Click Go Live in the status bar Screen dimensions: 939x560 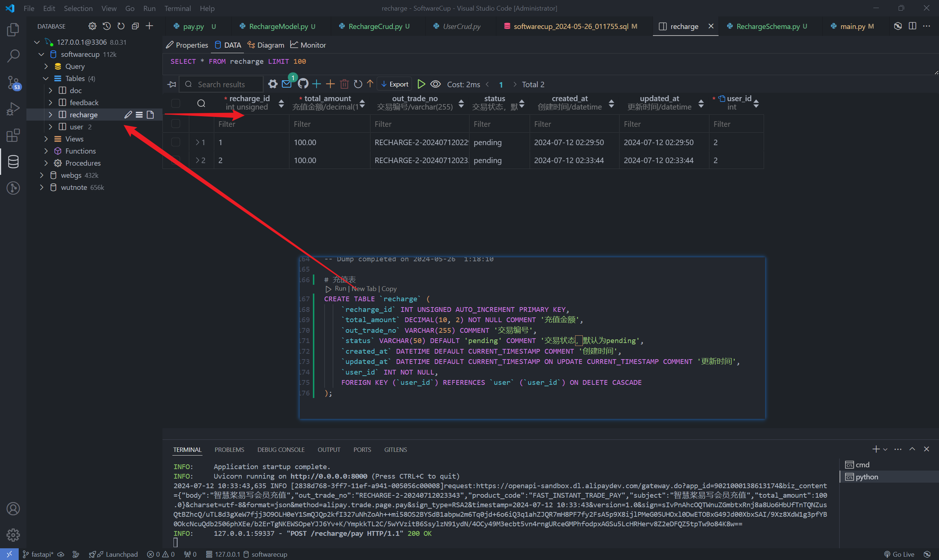(899, 554)
